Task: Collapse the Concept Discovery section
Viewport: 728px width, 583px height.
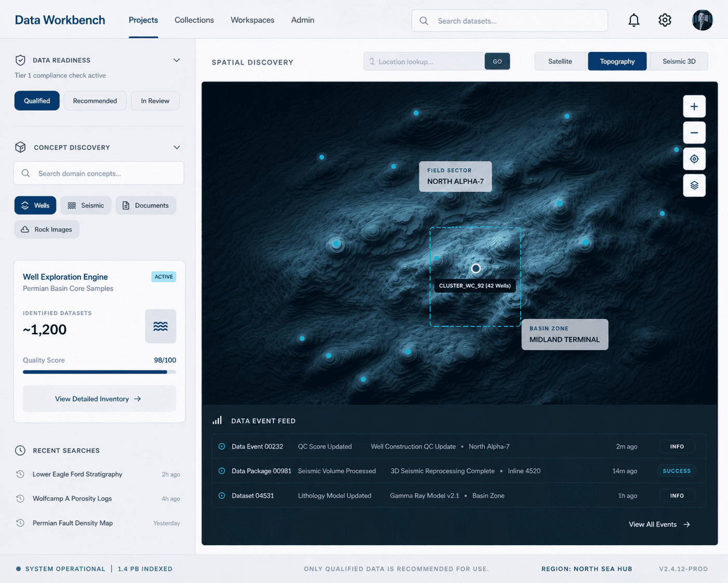Action: 177,148
